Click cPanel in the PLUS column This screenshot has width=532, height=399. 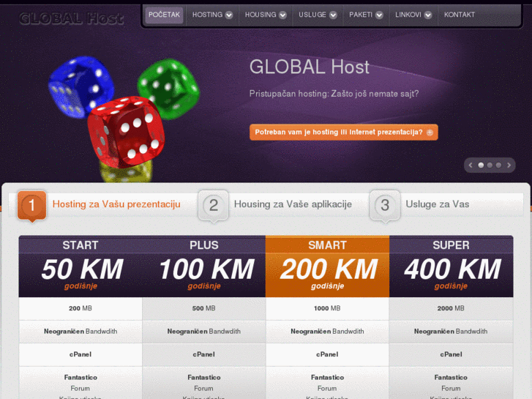pyautogui.click(x=204, y=354)
